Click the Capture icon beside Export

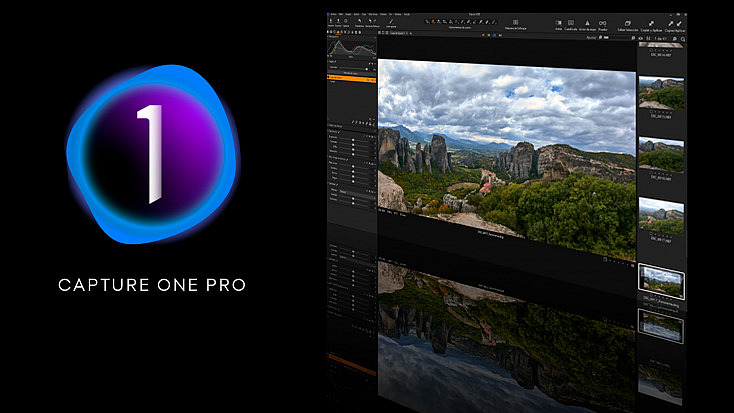[x=345, y=21]
